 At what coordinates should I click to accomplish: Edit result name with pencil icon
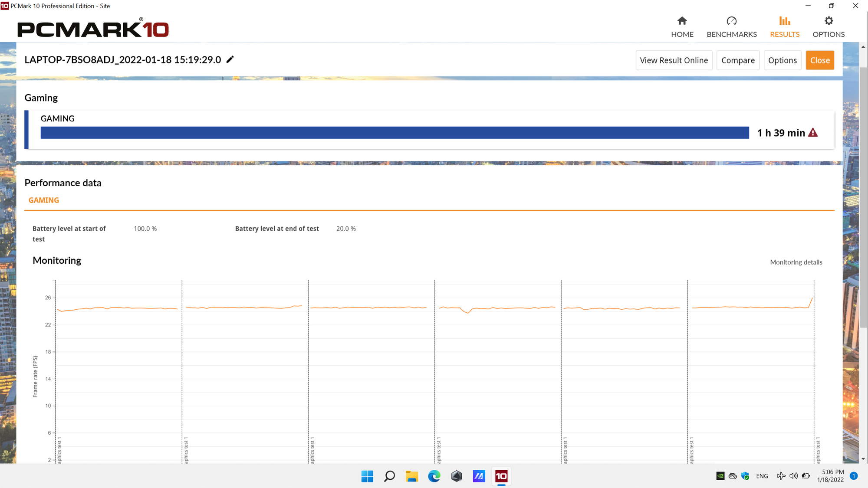coord(230,59)
